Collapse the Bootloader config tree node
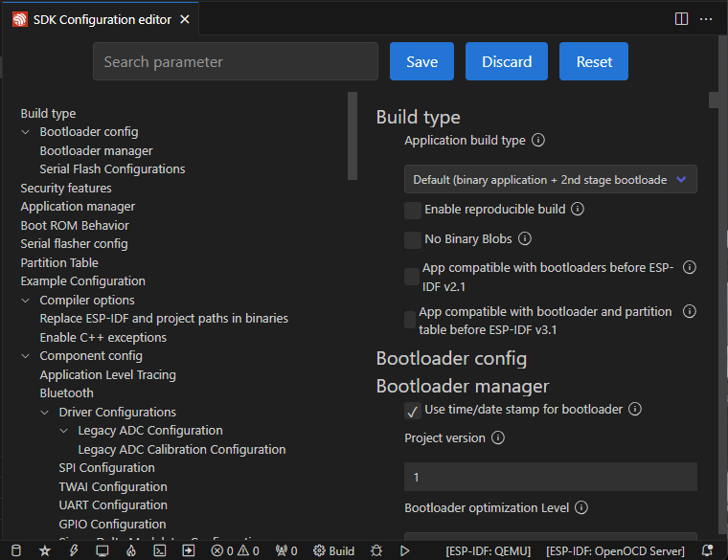Screen dimensions: 728x560 (26, 132)
